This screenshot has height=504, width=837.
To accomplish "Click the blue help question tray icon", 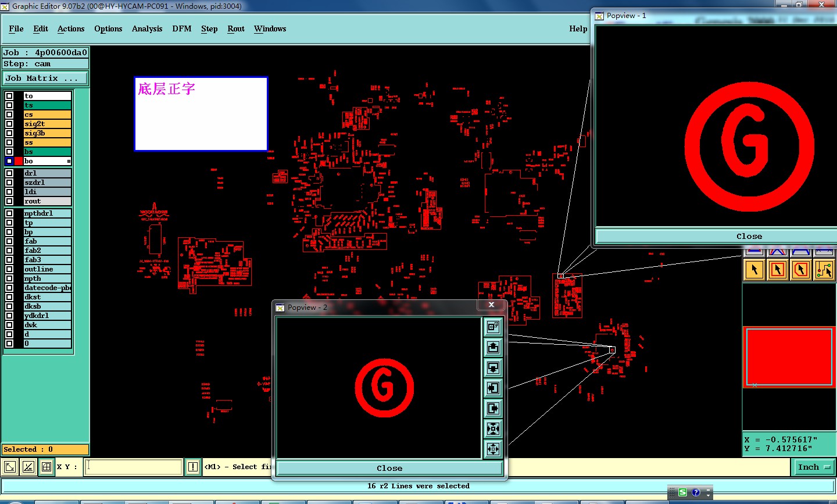I will pos(696,492).
